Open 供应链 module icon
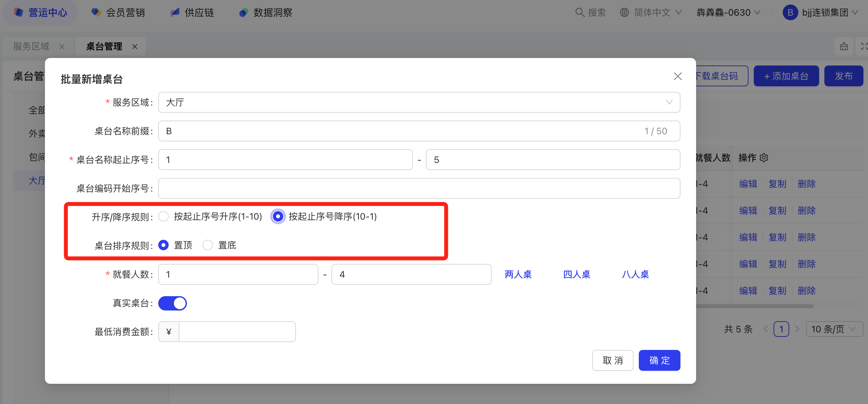The height and width of the screenshot is (404, 868). point(175,12)
